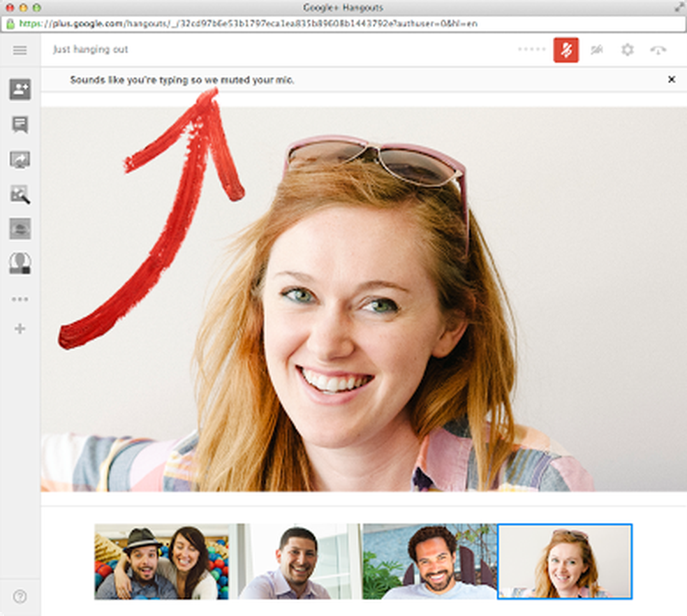Open the chat panel icon
This screenshot has height=616, width=687.
pos(20,125)
